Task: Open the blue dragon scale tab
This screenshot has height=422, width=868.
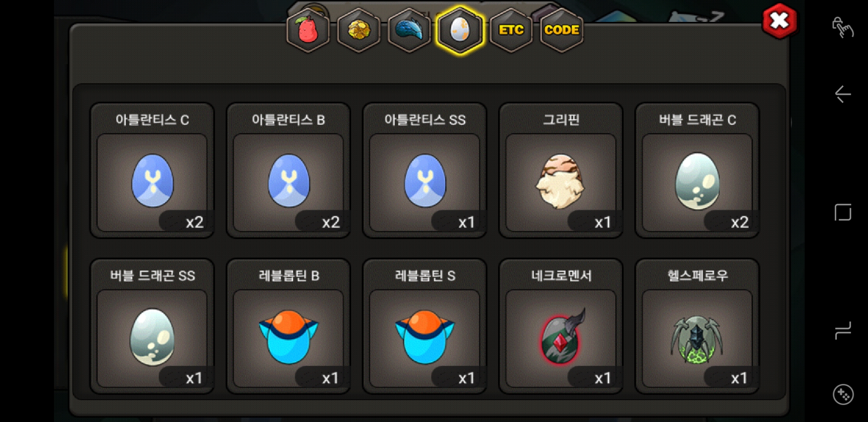Action: coord(409,30)
